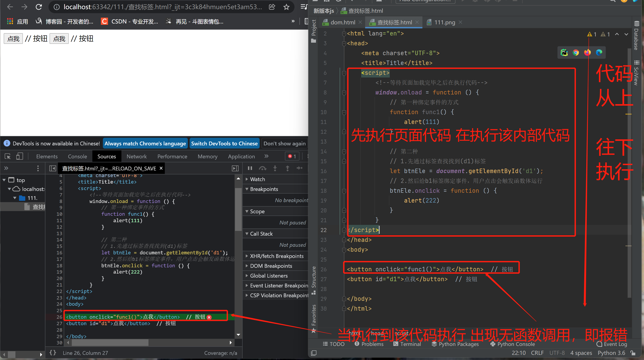Switch to the Elements tab
The height and width of the screenshot is (360, 644).
click(x=47, y=156)
